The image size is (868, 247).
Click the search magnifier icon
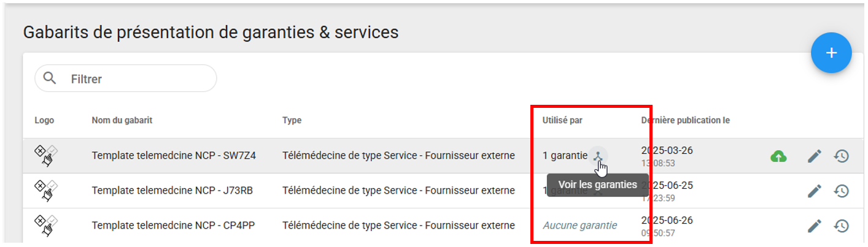pyautogui.click(x=50, y=78)
